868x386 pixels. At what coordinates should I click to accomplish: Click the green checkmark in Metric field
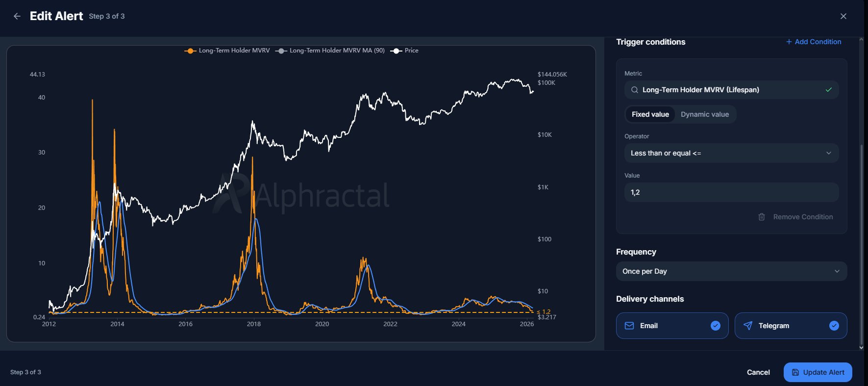(828, 90)
